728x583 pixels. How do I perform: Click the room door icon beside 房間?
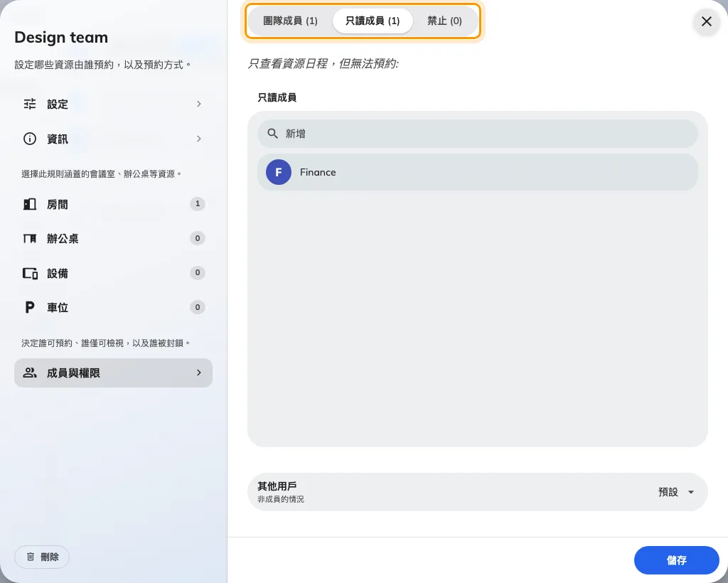pyautogui.click(x=30, y=204)
